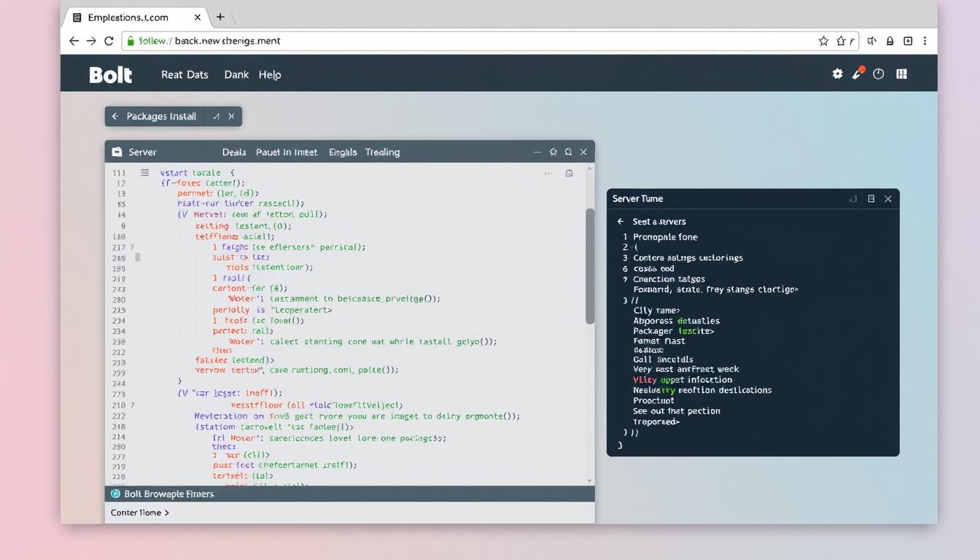Image resolution: width=980 pixels, height=560 pixels.
Task: Close the Server code panel
Action: coord(583,152)
